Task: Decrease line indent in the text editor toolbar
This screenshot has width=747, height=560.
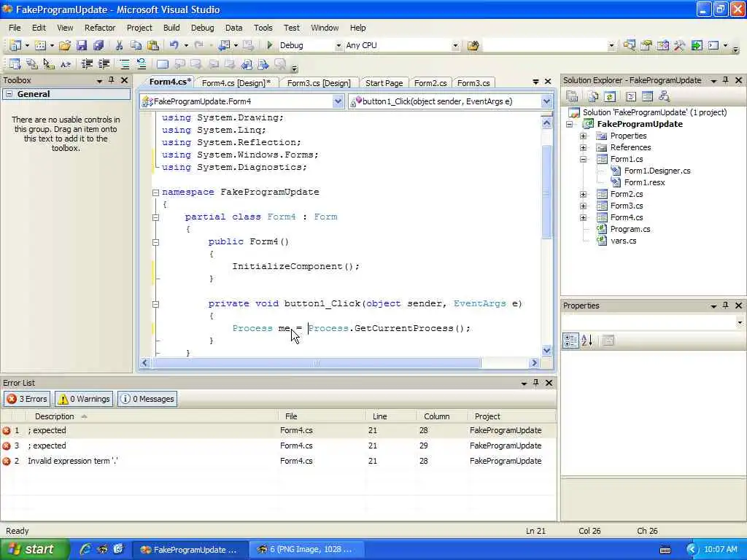Action: (x=87, y=64)
